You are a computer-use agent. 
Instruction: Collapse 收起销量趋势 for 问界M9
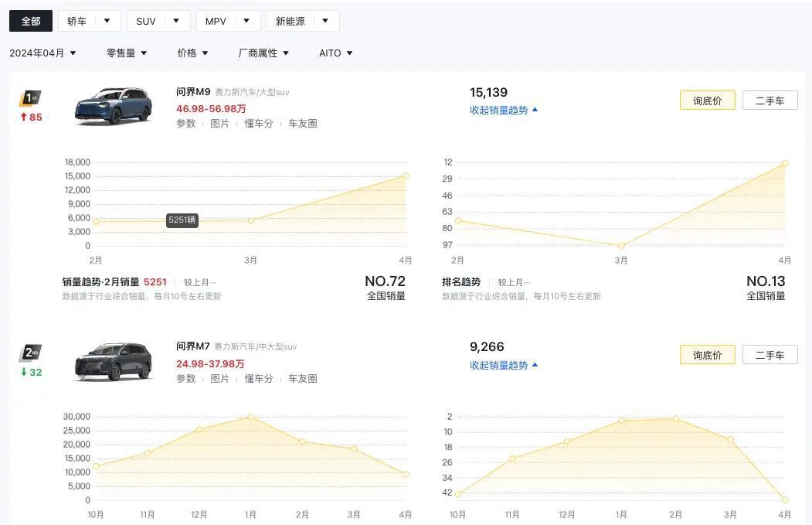point(504,110)
